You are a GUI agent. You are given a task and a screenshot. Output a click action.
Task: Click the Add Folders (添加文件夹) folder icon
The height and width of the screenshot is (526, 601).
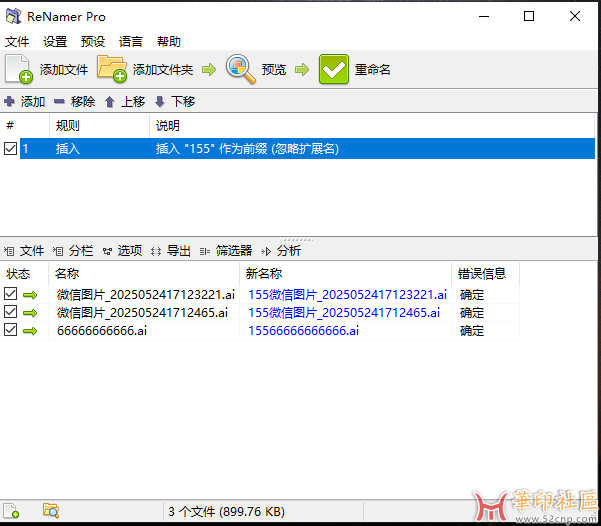click(x=112, y=69)
